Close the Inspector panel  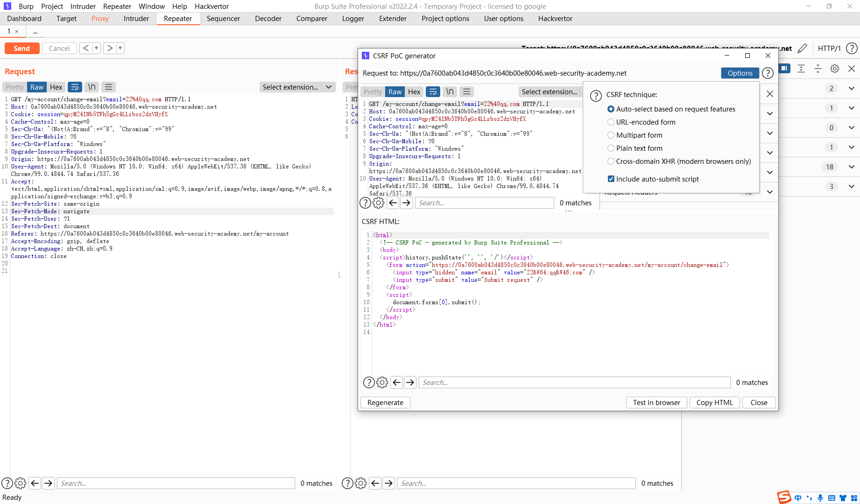(x=852, y=69)
